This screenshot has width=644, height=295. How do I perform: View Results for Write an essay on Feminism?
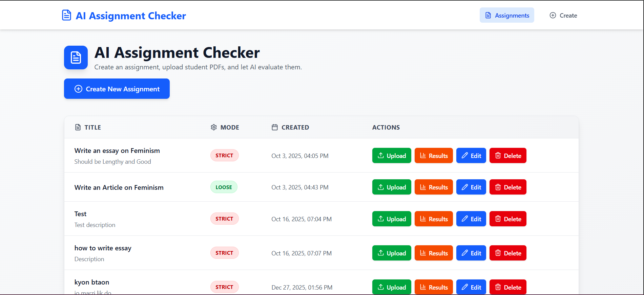click(x=434, y=156)
